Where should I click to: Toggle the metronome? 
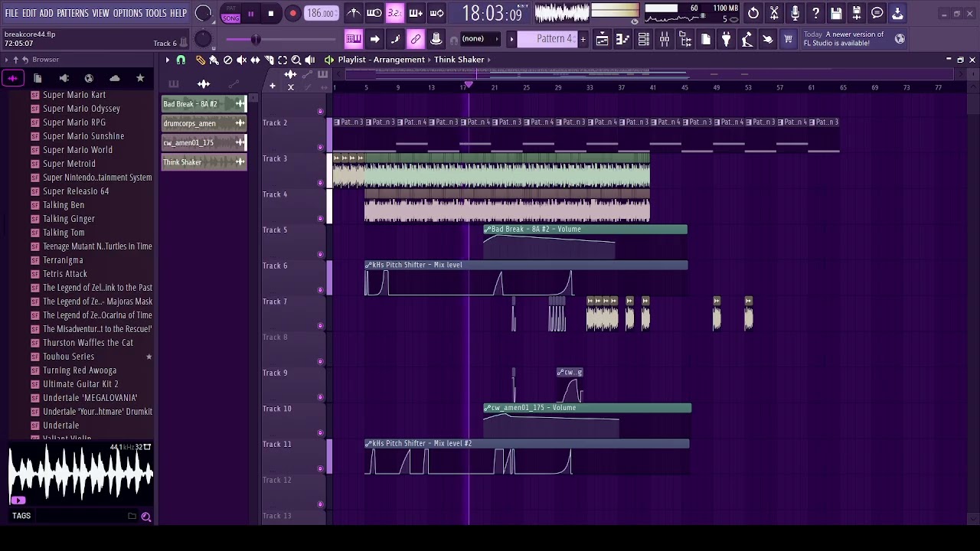(354, 13)
